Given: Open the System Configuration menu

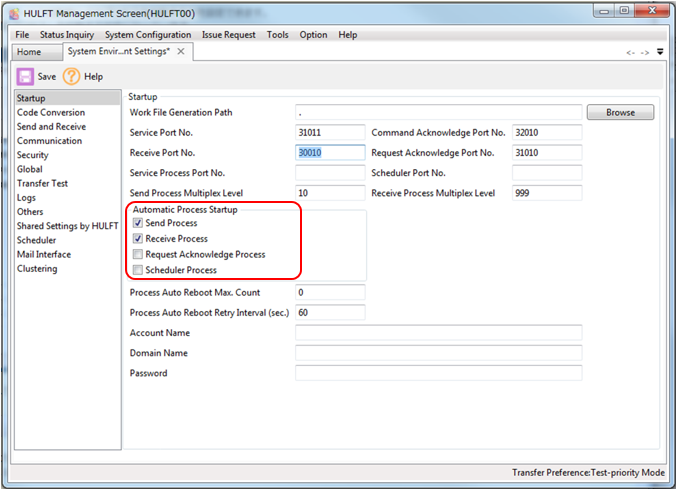Looking at the screenshot, I should [148, 35].
